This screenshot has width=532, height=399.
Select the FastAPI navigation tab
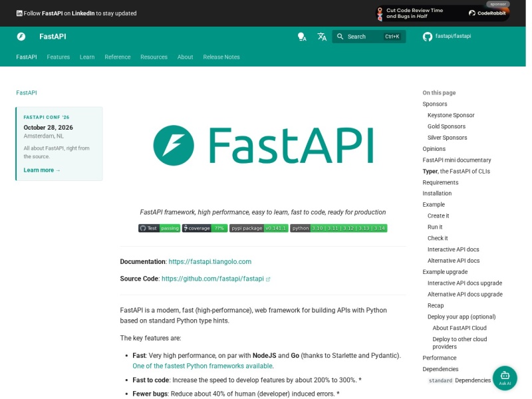pos(27,57)
